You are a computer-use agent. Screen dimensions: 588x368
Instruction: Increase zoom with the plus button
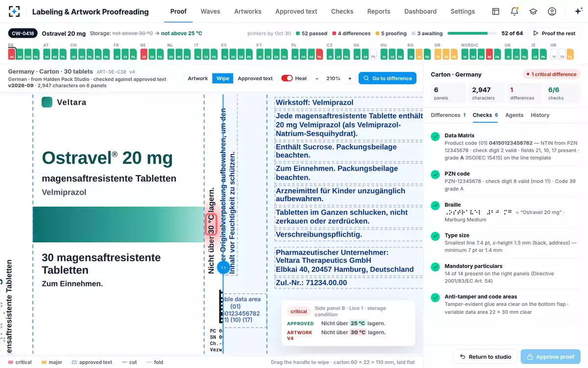(350, 79)
